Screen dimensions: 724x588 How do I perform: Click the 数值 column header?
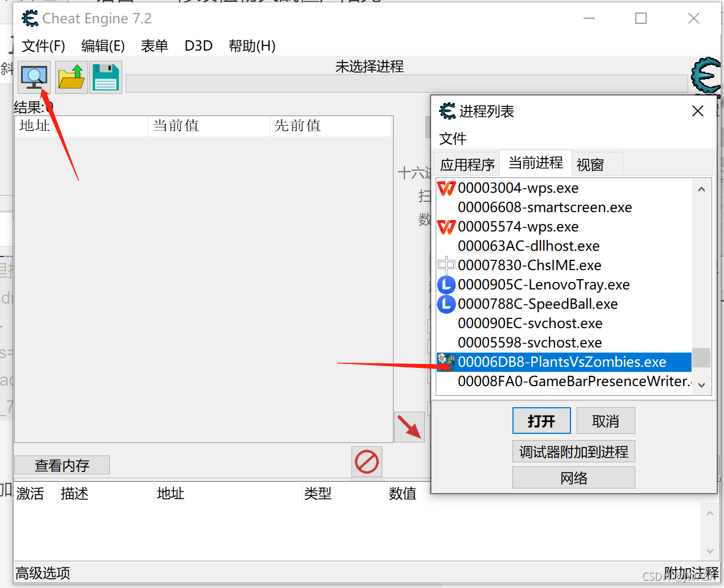click(403, 493)
